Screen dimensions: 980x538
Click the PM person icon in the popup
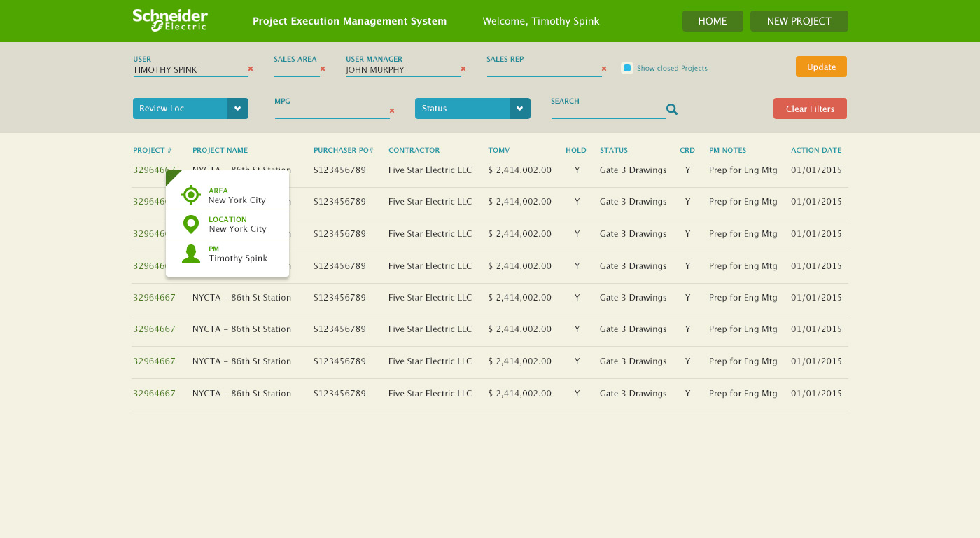(191, 254)
